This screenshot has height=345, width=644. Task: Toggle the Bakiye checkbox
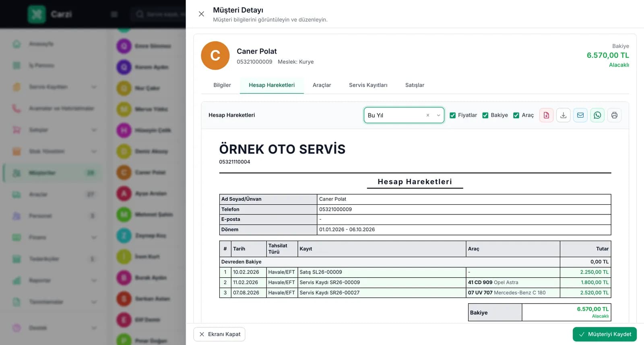pos(485,115)
